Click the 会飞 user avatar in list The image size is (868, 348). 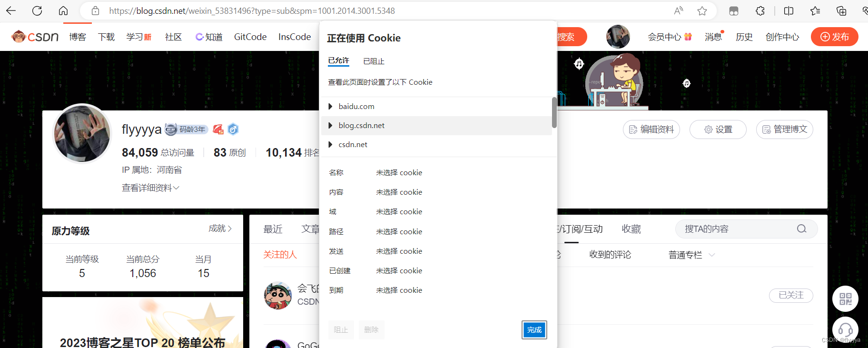278,296
